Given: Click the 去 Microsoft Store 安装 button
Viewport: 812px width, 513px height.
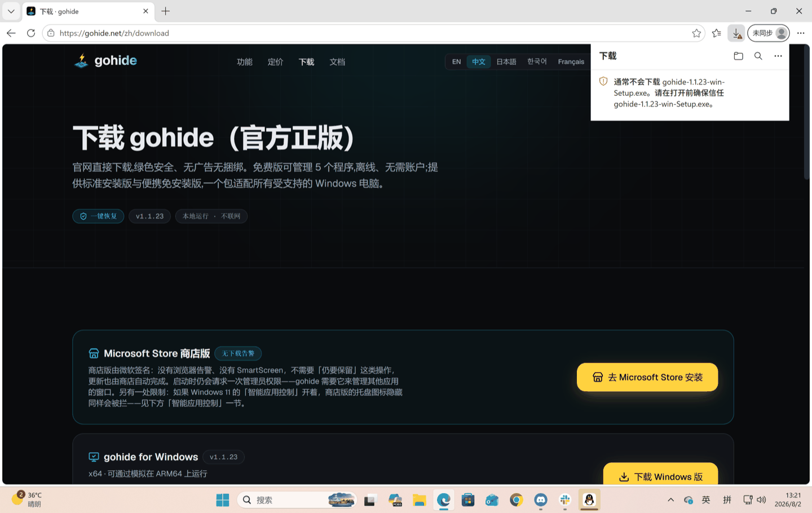Looking at the screenshot, I should (x=647, y=377).
